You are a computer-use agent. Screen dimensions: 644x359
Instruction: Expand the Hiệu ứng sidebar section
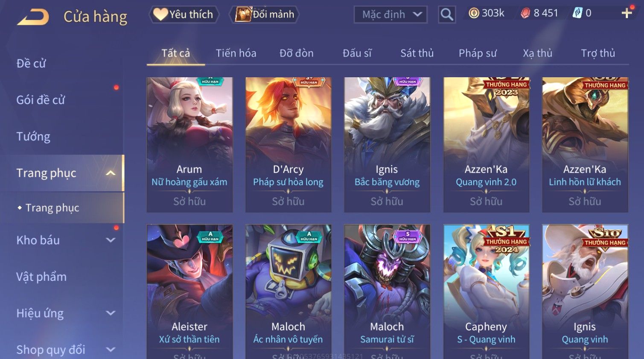click(111, 313)
